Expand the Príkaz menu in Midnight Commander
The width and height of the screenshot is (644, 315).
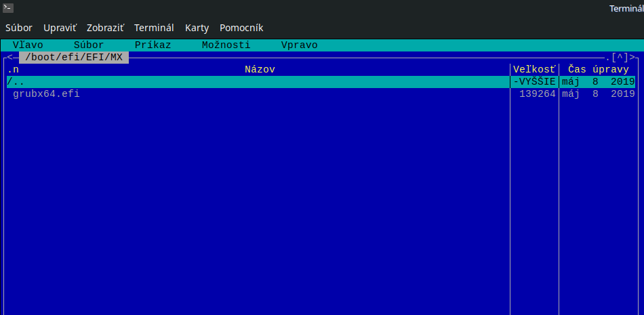point(153,45)
